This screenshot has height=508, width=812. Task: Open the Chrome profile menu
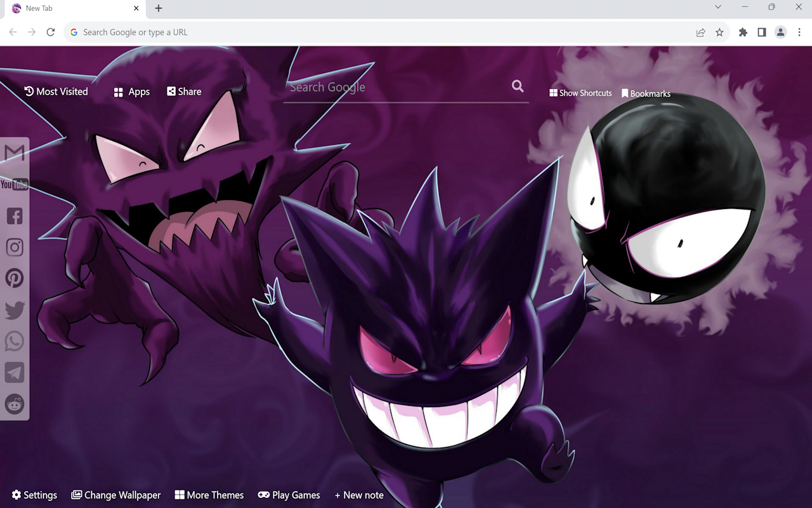click(x=781, y=32)
